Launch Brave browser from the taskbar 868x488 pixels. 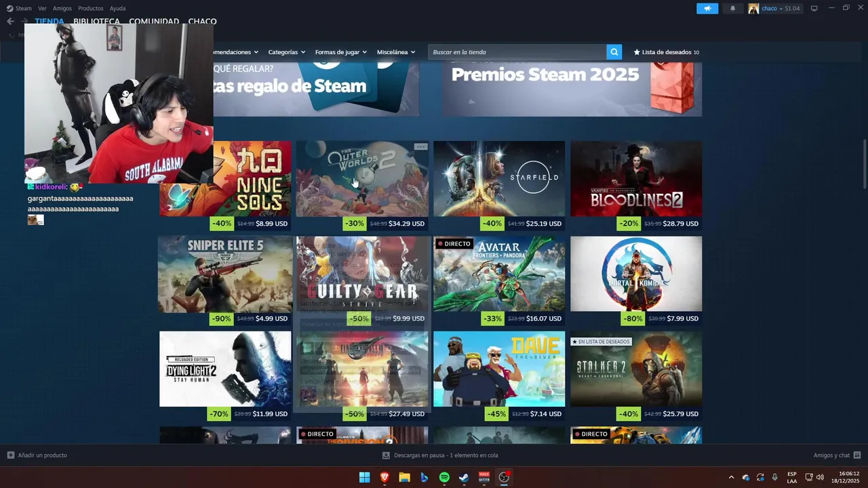coord(384,477)
